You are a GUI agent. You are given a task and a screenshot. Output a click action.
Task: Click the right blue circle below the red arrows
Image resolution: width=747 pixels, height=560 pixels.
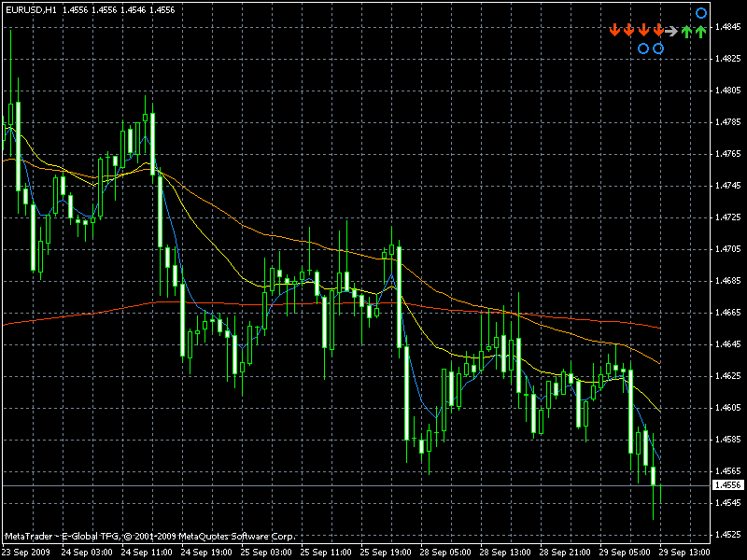pyautogui.click(x=658, y=49)
